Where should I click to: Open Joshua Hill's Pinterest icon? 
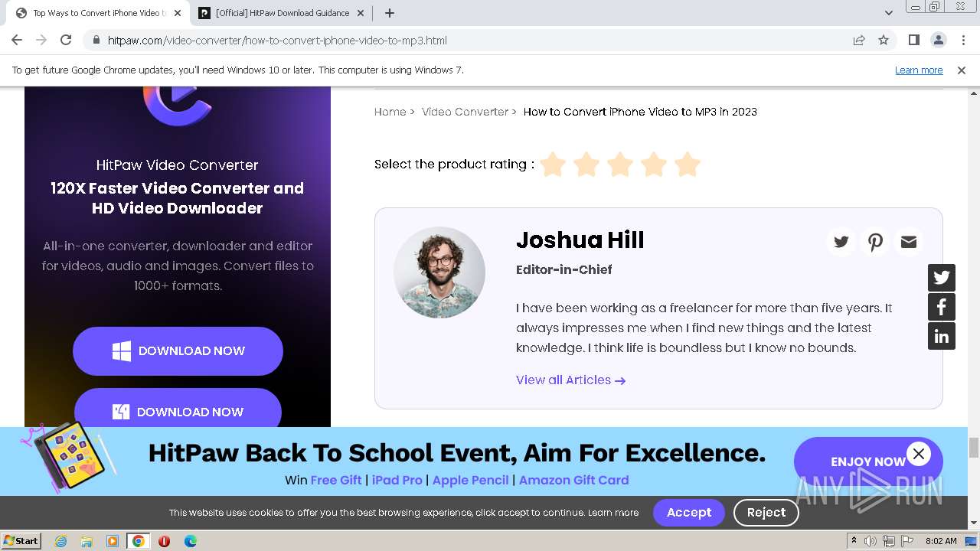pos(875,242)
